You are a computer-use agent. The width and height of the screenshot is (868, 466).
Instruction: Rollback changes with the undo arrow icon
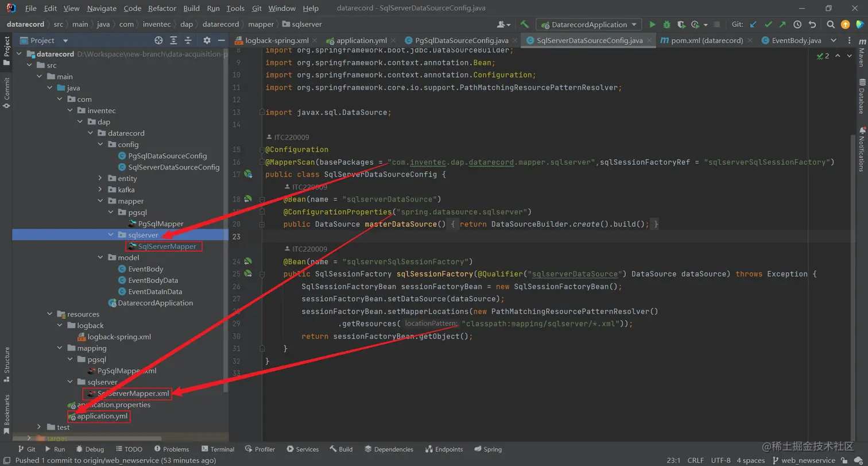[812, 25]
